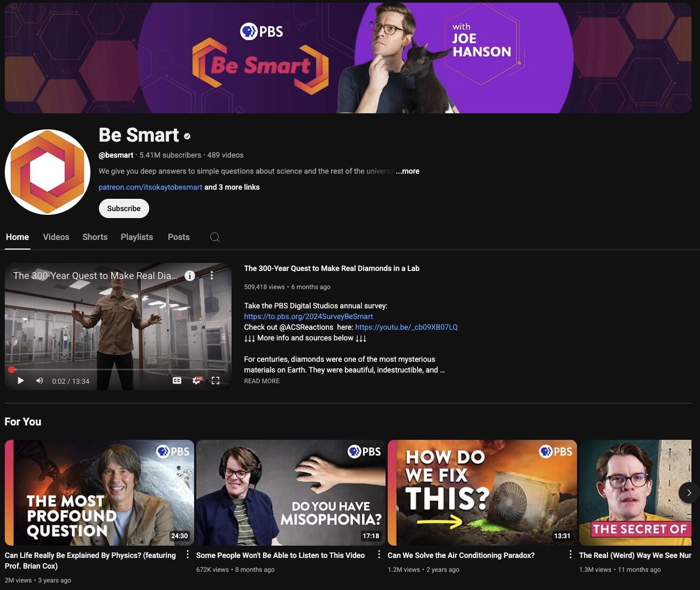Open 'Can We Solve the Air Conditioning' title
The height and width of the screenshot is (590, 700).
click(461, 555)
